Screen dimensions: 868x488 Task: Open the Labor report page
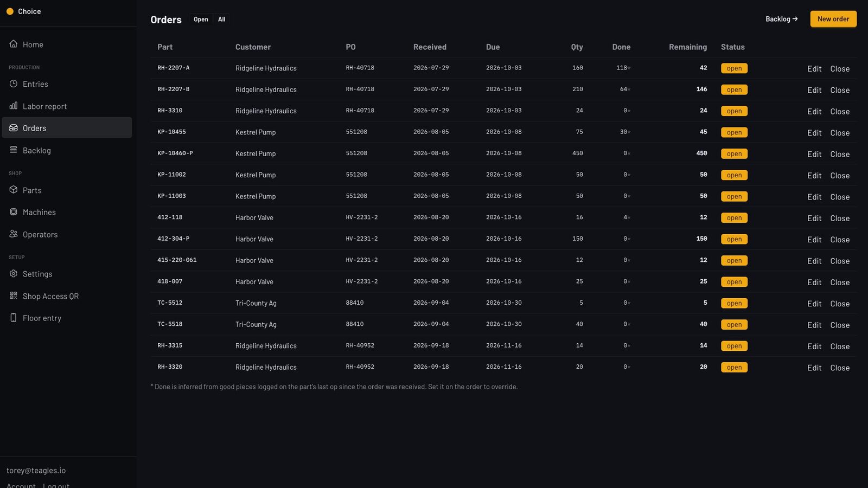67,106
